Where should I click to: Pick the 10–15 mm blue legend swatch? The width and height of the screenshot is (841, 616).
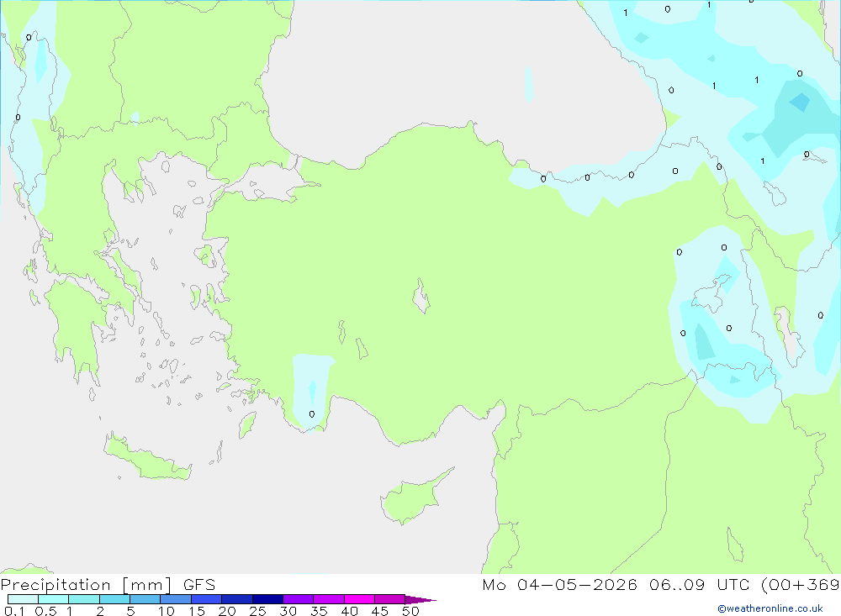(176, 599)
